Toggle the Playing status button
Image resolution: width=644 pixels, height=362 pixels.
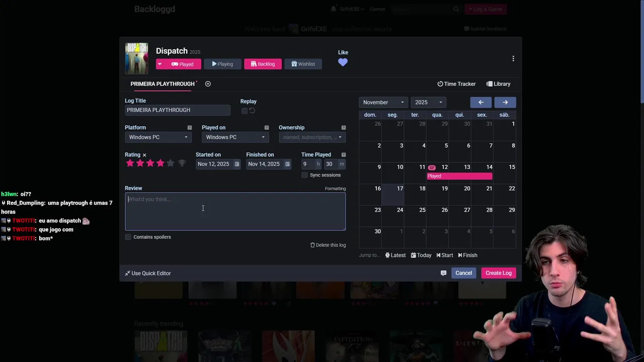coord(222,64)
